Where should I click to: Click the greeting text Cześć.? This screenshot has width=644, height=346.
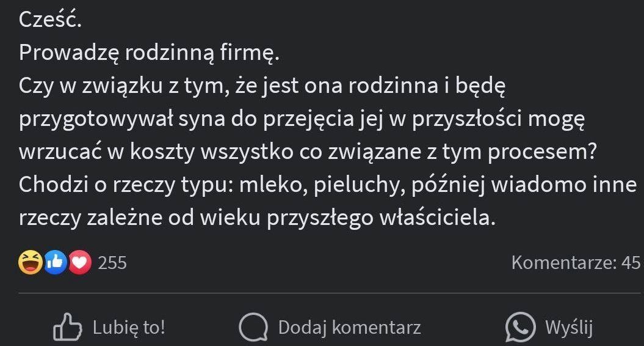pos(50,20)
